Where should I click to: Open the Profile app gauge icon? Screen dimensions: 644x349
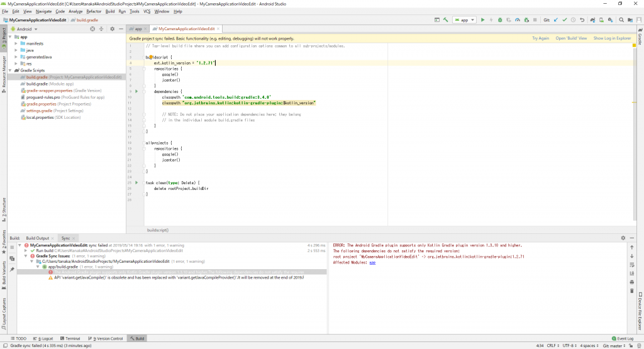click(518, 19)
